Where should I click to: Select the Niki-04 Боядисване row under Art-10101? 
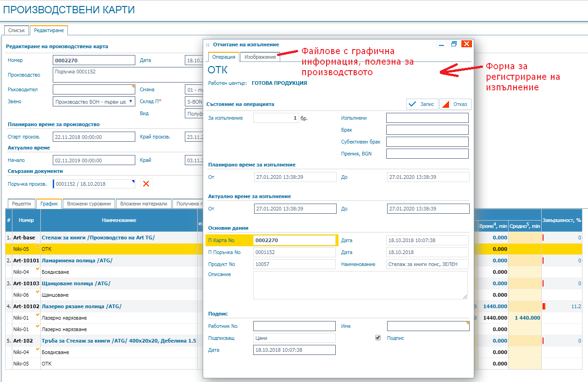[104, 272]
